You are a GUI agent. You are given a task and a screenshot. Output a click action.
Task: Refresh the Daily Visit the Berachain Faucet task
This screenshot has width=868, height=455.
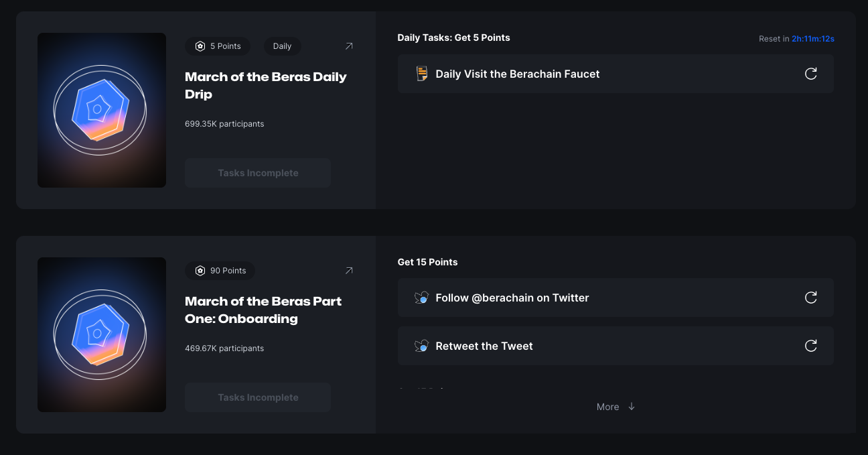pyautogui.click(x=810, y=74)
